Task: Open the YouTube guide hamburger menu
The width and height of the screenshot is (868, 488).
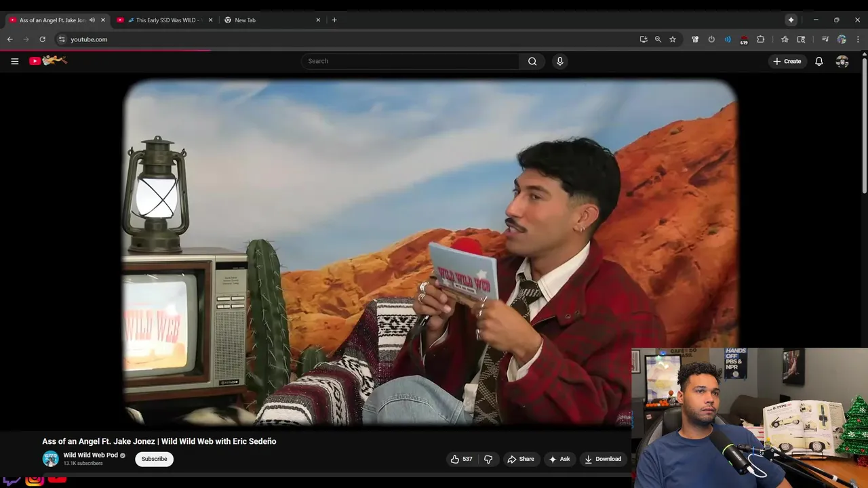Action: point(14,61)
